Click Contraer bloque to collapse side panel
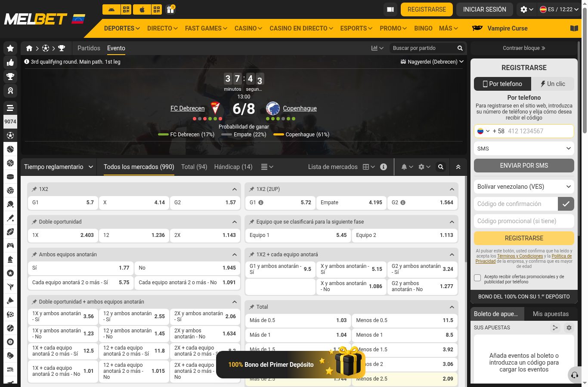Image resolution: width=588 pixels, height=387 pixels. tap(524, 48)
